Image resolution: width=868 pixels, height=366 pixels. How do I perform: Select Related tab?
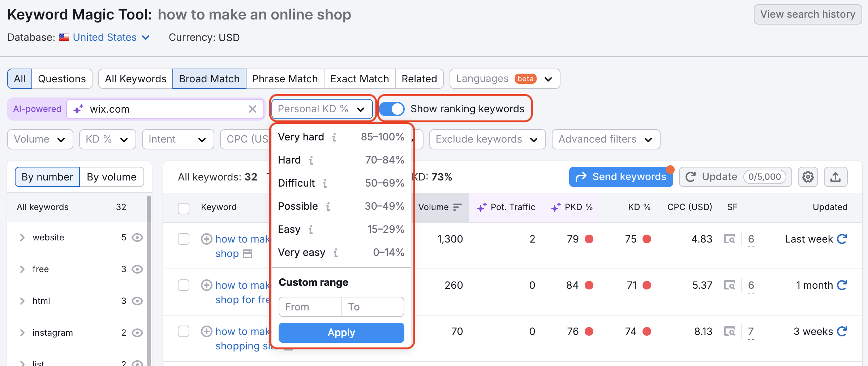(x=419, y=79)
